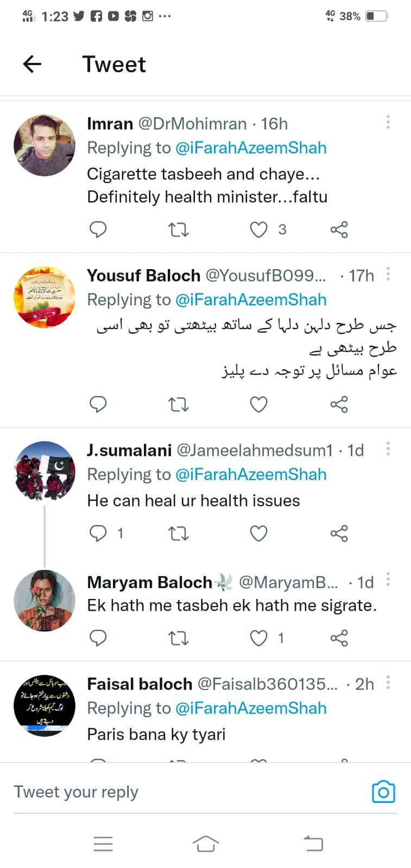Viewport: 411px width, 868px height.
Task: Retweet Yousuf Baloch's reply
Action: (x=178, y=404)
